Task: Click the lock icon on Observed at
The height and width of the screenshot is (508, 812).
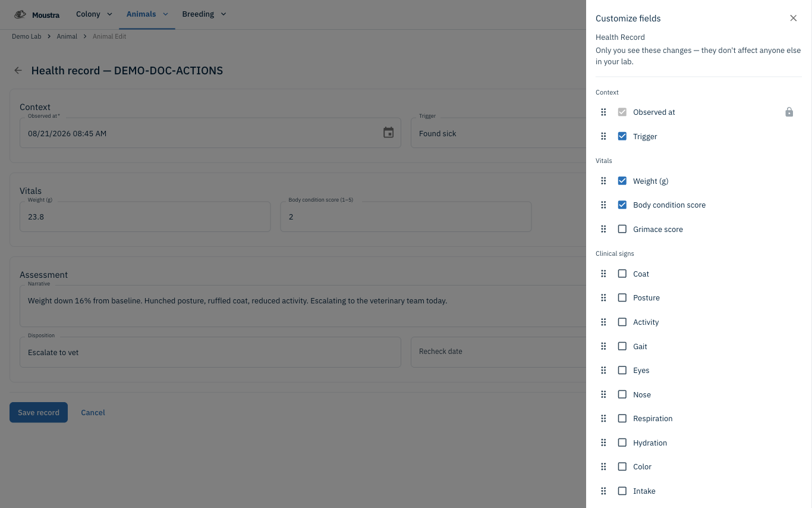Action: pyautogui.click(x=789, y=112)
